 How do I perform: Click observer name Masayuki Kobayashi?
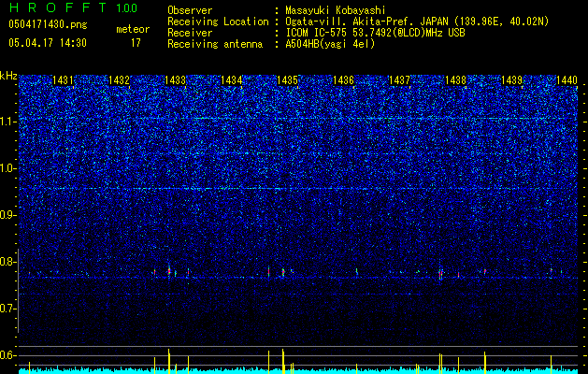(336, 10)
